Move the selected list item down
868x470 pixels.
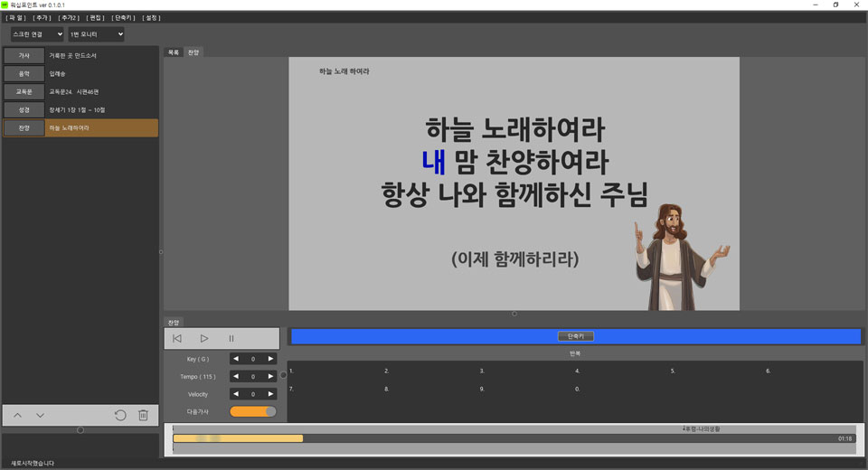[x=40, y=415]
